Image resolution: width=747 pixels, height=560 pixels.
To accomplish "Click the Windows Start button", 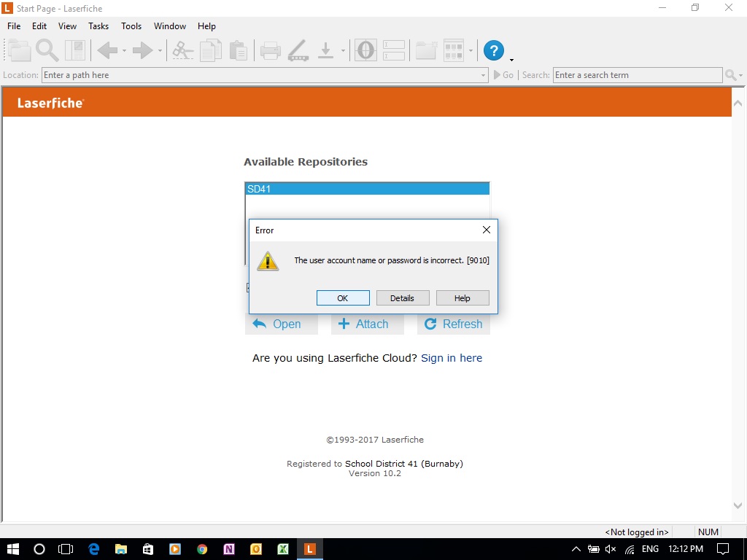I will (x=13, y=549).
